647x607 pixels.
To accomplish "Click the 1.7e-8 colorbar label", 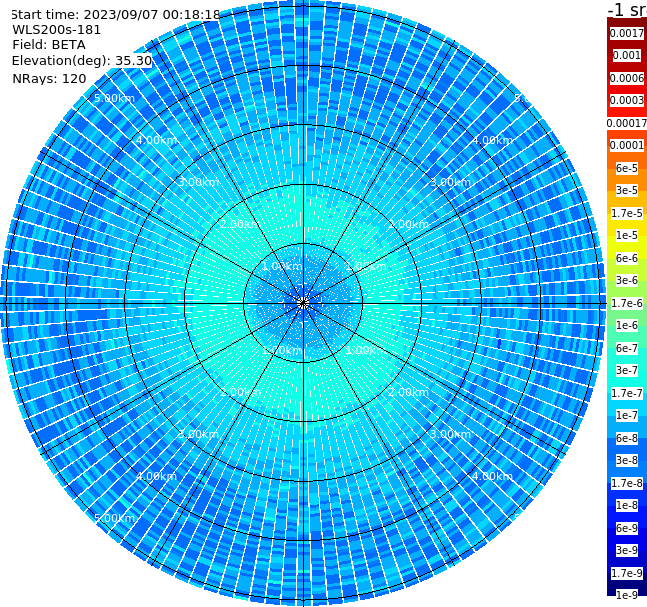I will coord(627,483).
